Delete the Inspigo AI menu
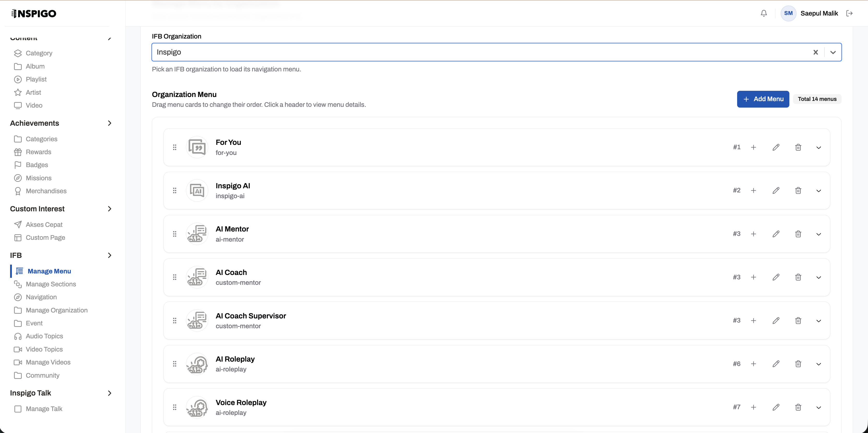The image size is (868, 433). click(798, 191)
